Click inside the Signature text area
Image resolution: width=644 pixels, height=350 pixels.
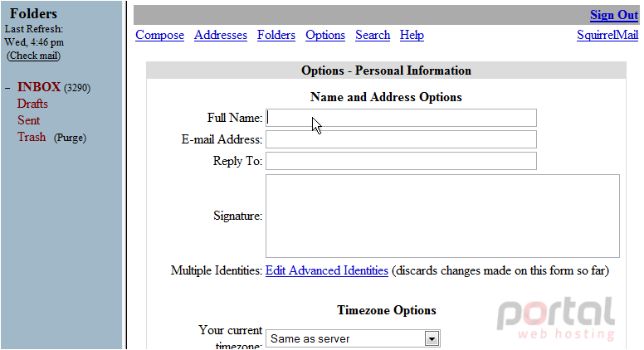[442, 216]
